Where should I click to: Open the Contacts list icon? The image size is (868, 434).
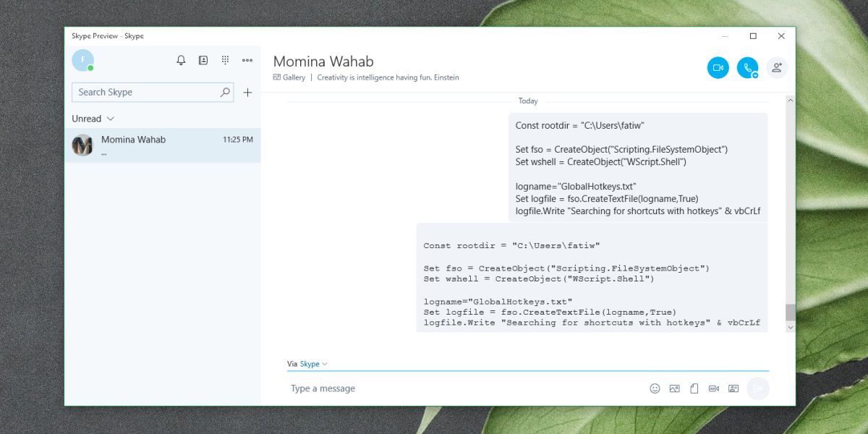(203, 60)
